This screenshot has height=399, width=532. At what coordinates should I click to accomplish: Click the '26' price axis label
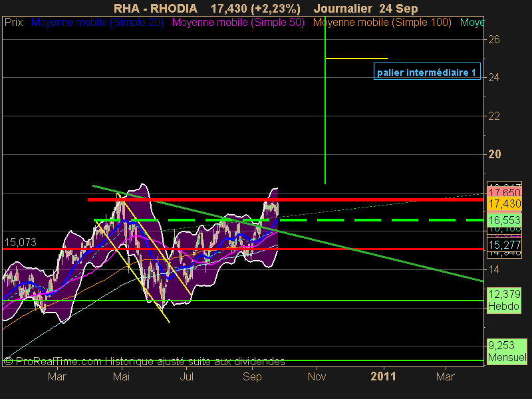coord(494,40)
